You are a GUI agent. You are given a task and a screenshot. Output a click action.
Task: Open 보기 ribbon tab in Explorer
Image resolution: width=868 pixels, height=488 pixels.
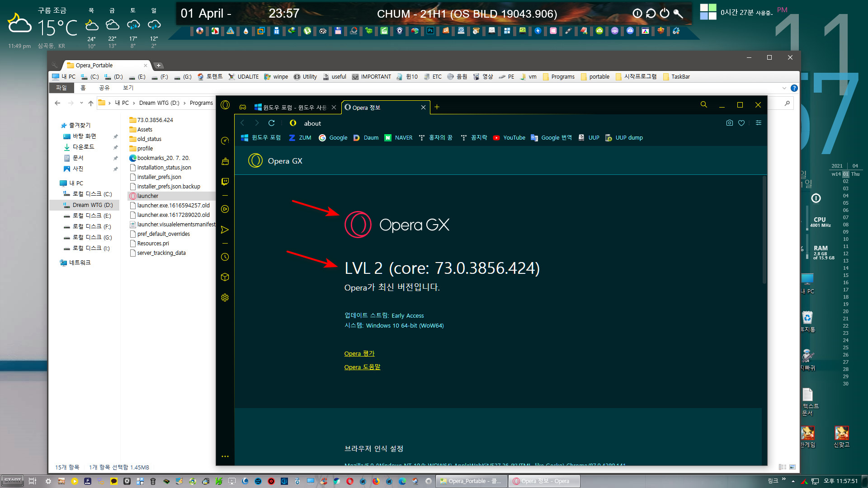tap(128, 88)
